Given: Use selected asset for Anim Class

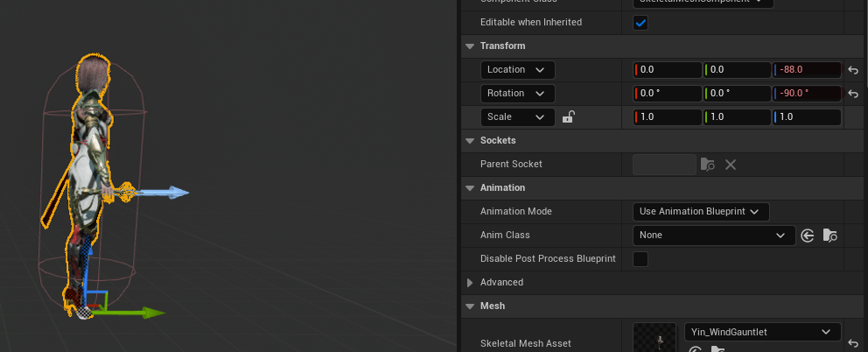Looking at the screenshot, I should click(808, 236).
